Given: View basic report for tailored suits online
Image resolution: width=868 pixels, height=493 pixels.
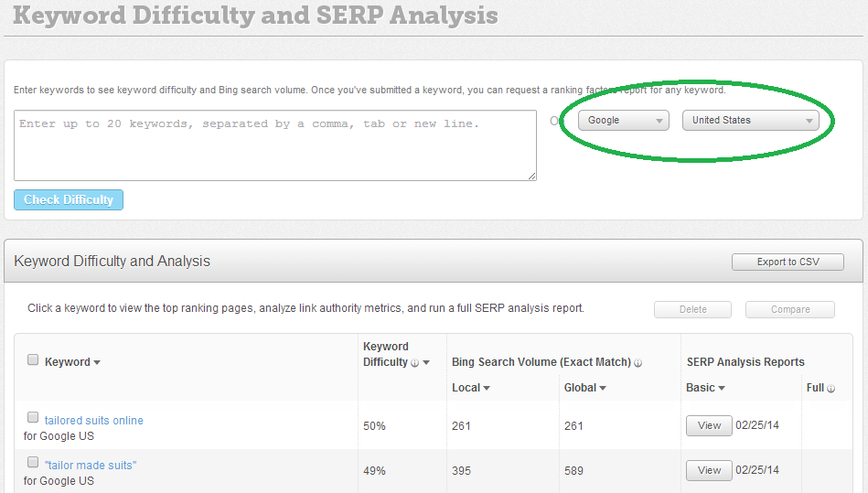Looking at the screenshot, I should pos(709,425).
